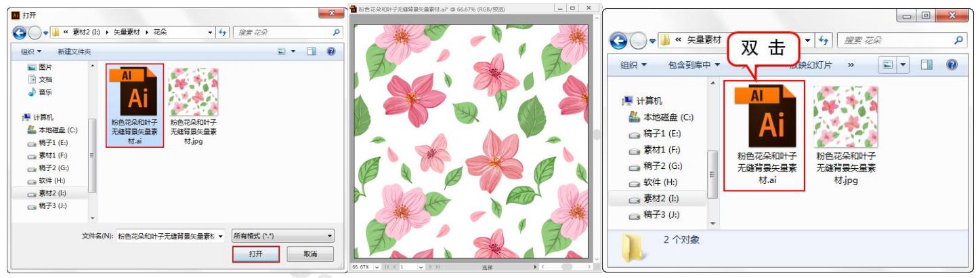Viewport: 980px width, 278px height.
Task: Select 计算机 in the Open dialog tree
Action: point(38,117)
